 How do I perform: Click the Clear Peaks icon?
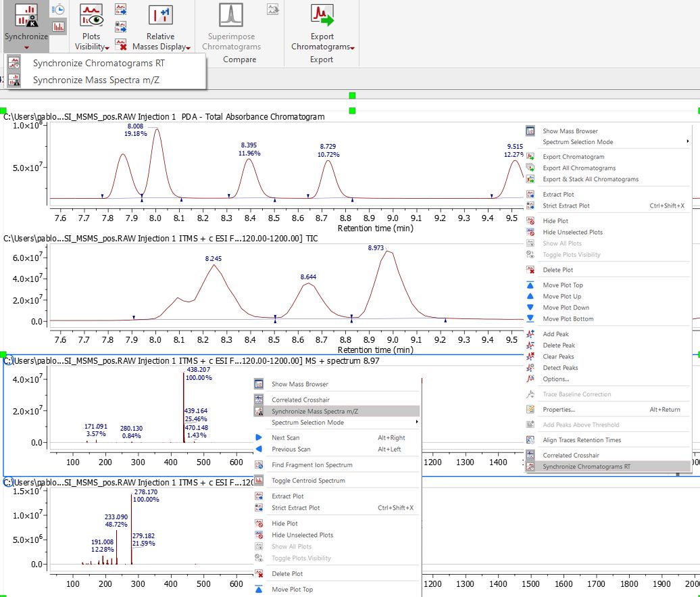coord(530,356)
